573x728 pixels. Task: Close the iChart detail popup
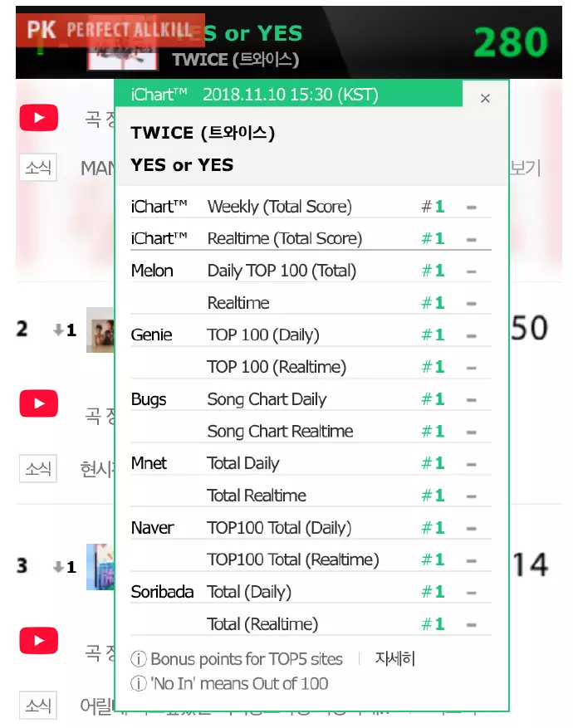[x=485, y=98]
